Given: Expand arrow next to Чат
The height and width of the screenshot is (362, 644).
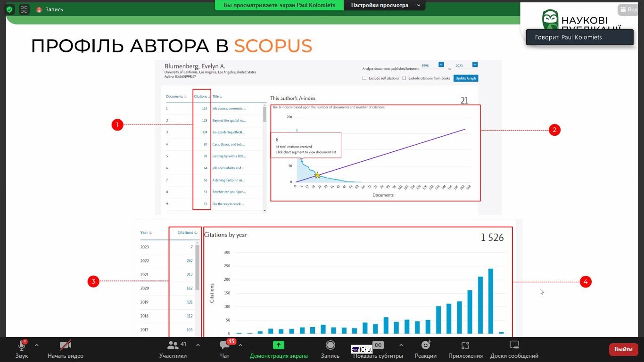Looking at the screenshot, I should (x=240, y=345).
